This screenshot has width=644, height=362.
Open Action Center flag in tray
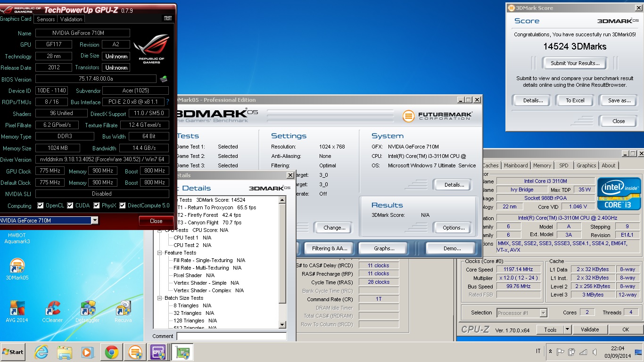click(x=561, y=352)
